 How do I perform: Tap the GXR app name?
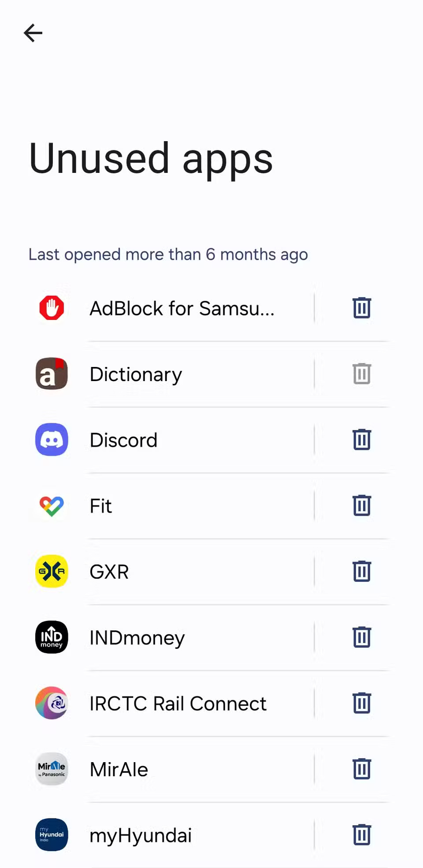[x=109, y=572]
